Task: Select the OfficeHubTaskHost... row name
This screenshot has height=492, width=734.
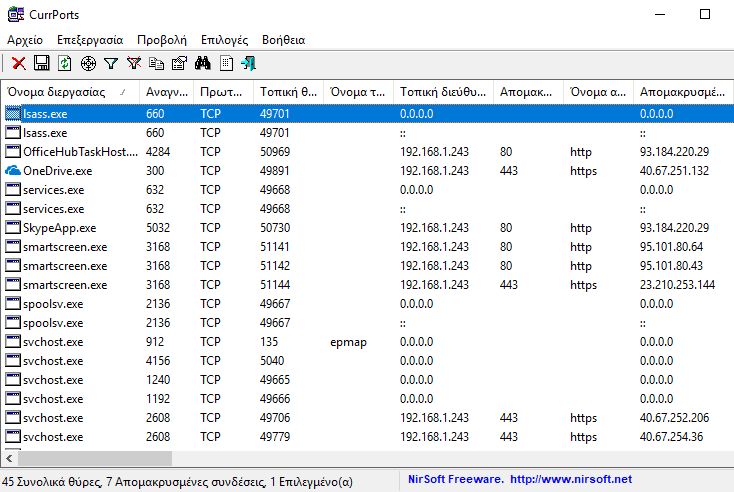Action: [x=81, y=152]
